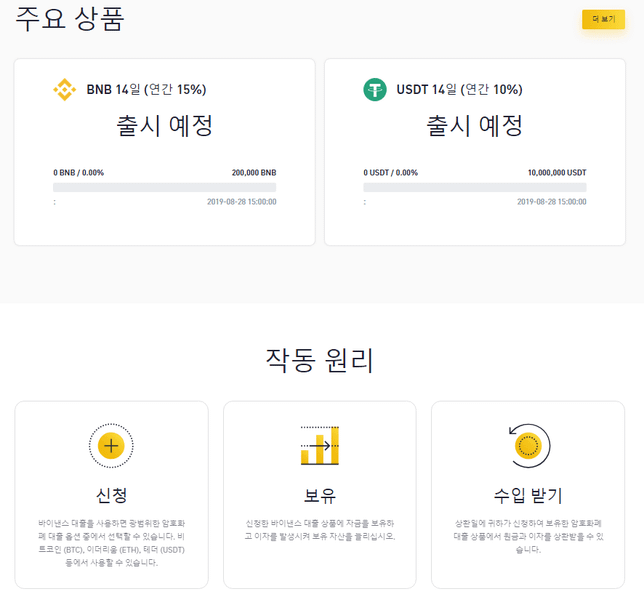Click the BNB diamond logo icon

[64, 90]
